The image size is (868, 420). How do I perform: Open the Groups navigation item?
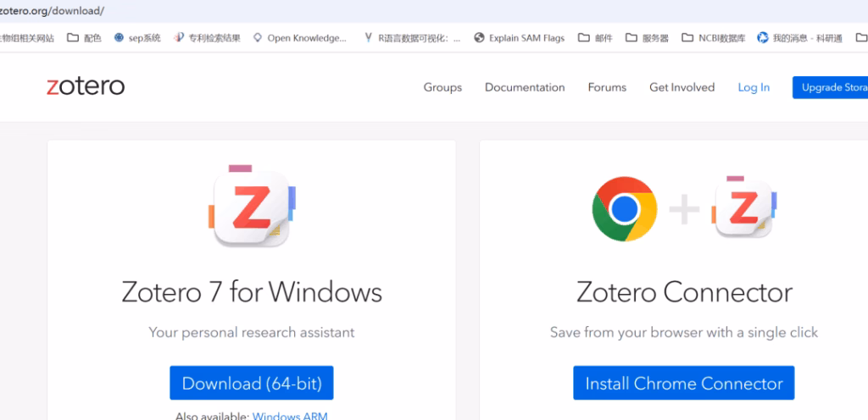[x=442, y=87]
